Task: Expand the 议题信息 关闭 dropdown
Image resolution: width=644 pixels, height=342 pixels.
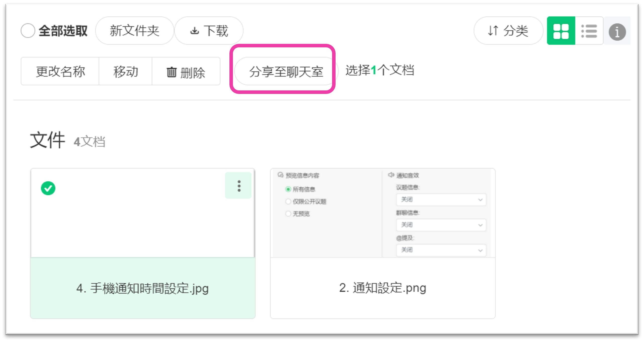Action: (x=441, y=200)
